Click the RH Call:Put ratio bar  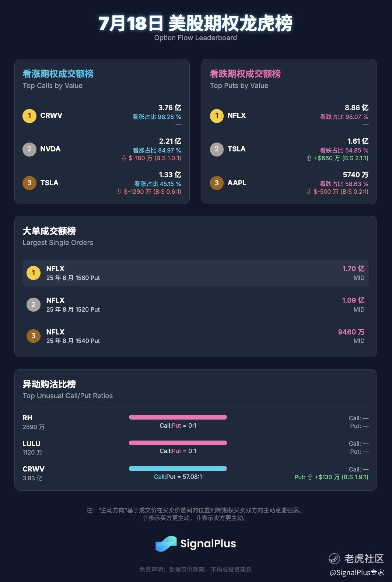178,417
